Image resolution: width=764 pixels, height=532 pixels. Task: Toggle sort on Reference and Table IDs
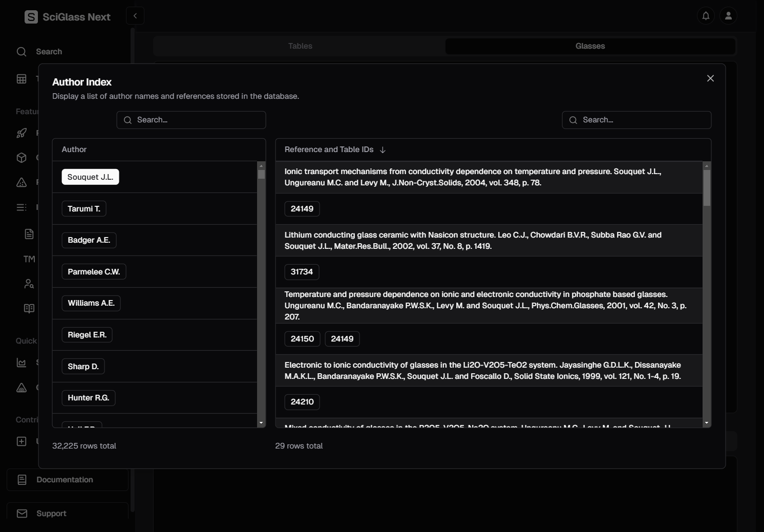tap(383, 150)
